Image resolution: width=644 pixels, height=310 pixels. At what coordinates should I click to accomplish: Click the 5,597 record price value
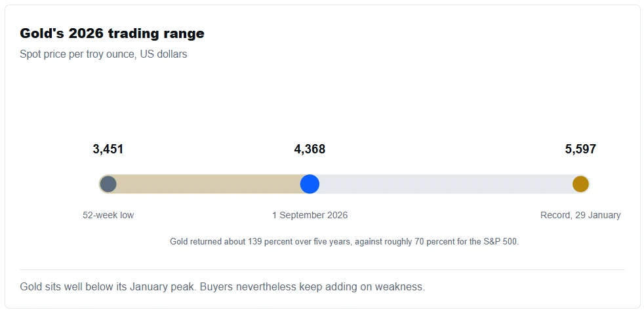coord(580,149)
